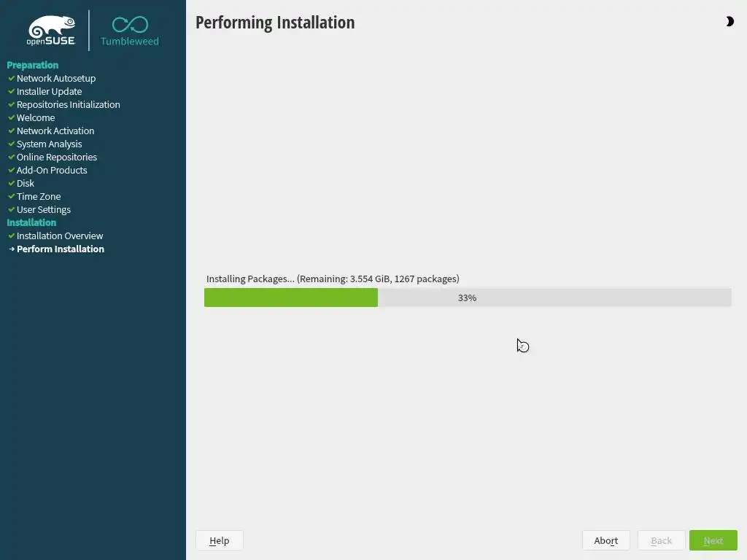747x560 pixels.
Task: Click checkmark icon beside Installation Overview
Action: click(x=12, y=236)
